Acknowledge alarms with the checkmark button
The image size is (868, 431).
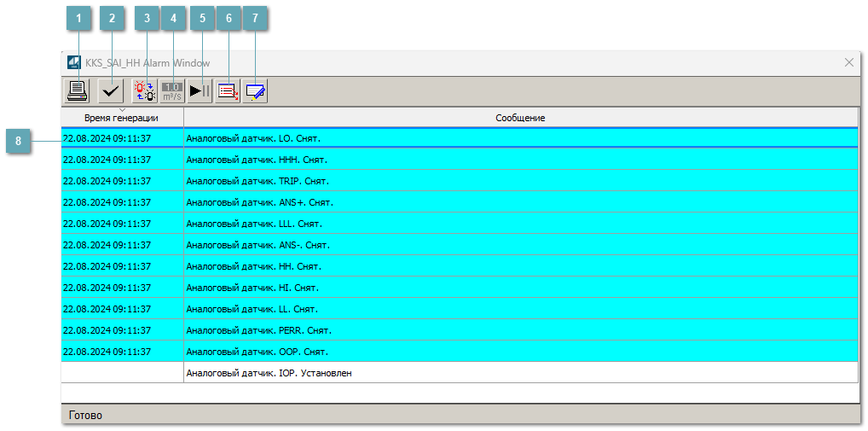click(x=110, y=90)
